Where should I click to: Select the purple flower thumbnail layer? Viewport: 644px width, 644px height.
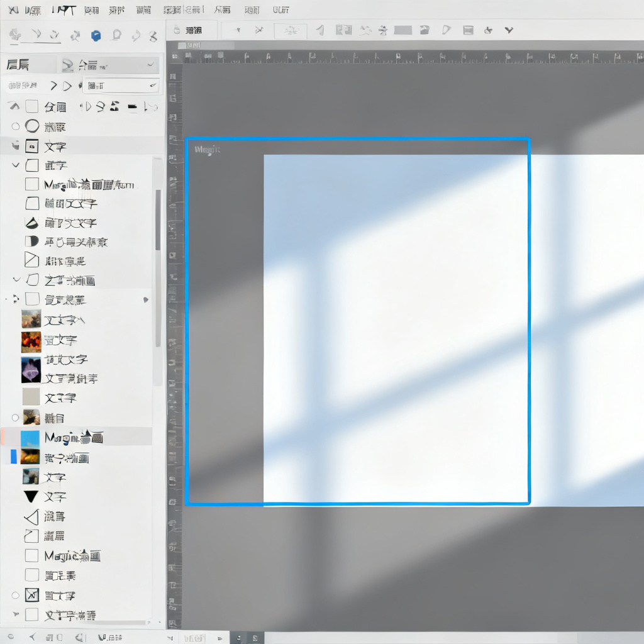point(31,370)
